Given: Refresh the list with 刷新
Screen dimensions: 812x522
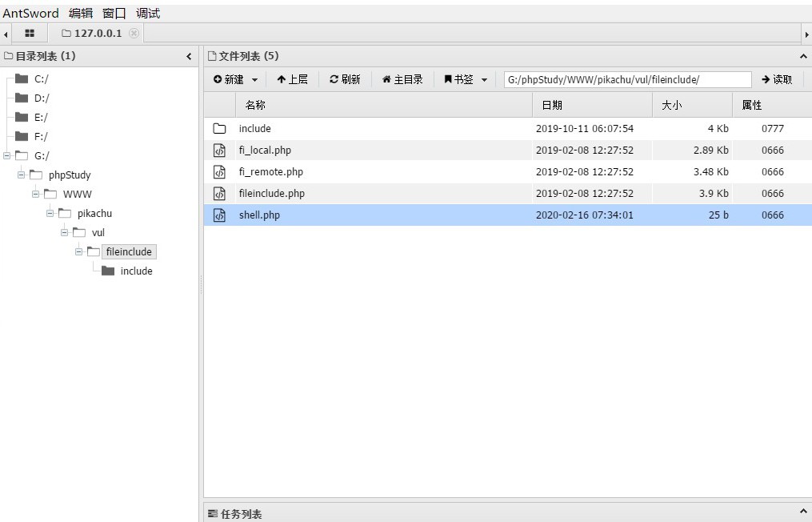Looking at the screenshot, I should [345, 79].
